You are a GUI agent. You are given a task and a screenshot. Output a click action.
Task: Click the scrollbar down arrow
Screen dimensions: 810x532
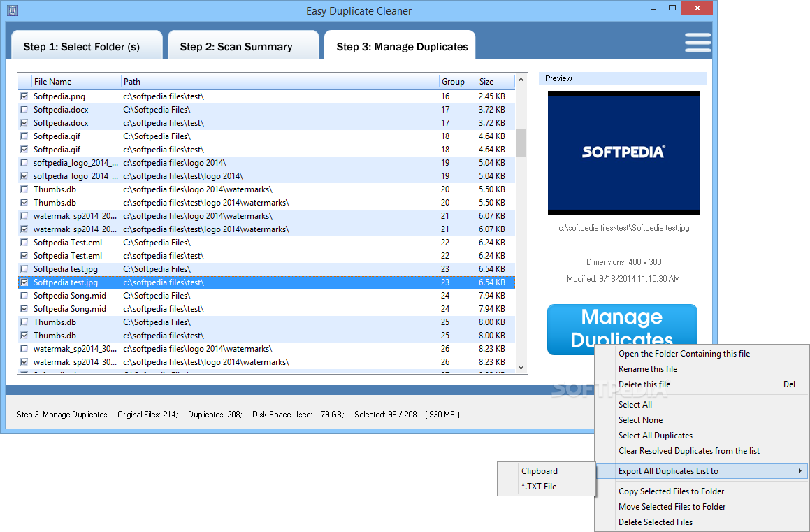(521, 368)
